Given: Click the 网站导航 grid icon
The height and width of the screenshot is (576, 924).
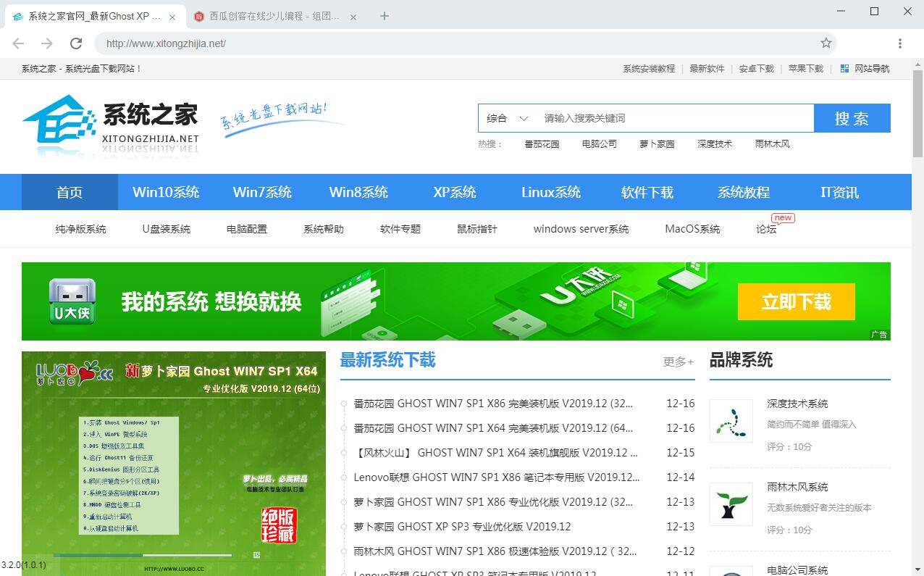Looking at the screenshot, I should click(844, 68).
